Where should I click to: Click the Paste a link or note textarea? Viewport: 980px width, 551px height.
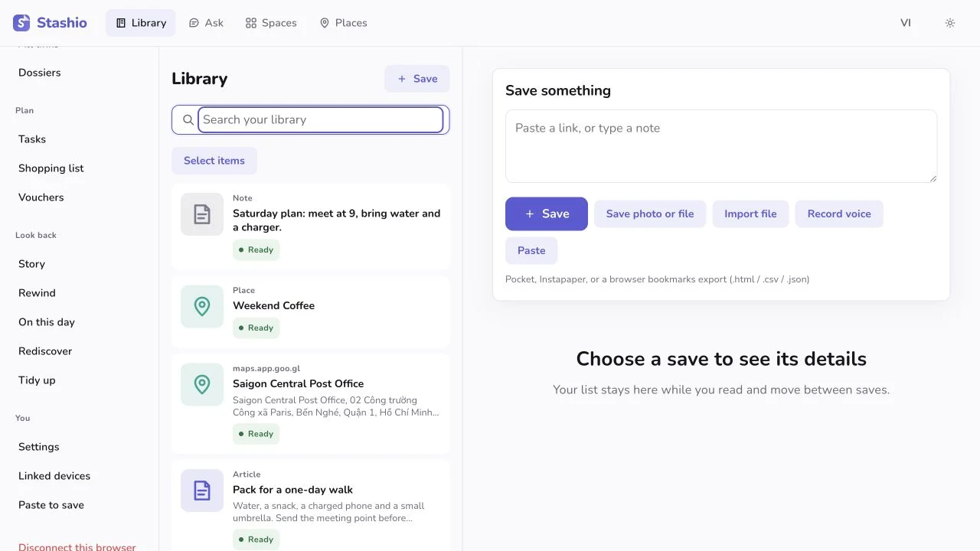point(721,146)
